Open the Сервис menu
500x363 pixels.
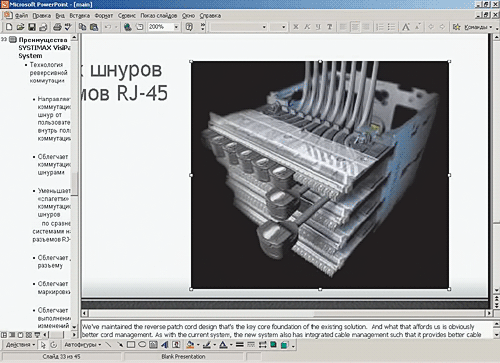coord(127,16)
